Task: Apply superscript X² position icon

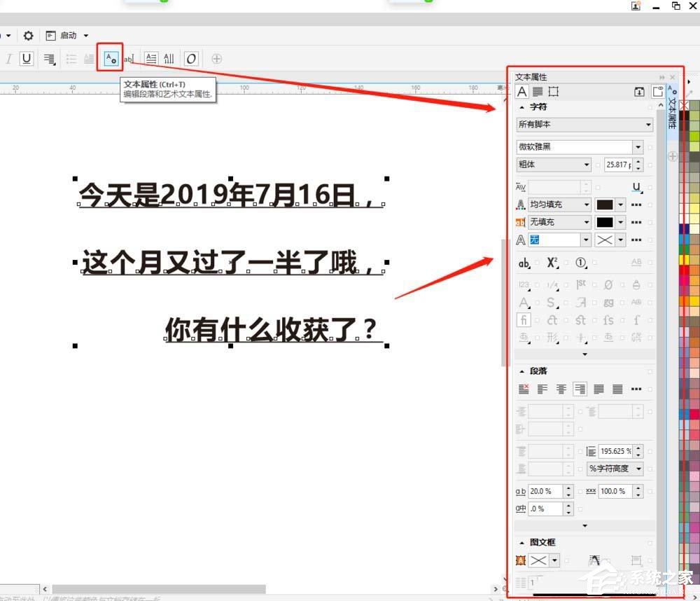Action: pyautogui.click(x=552, y=263)
